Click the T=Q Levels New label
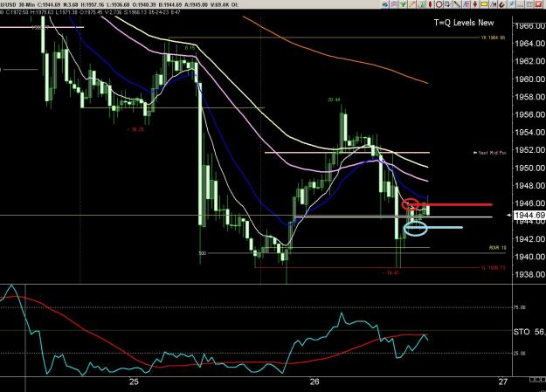 coord(464,23)
